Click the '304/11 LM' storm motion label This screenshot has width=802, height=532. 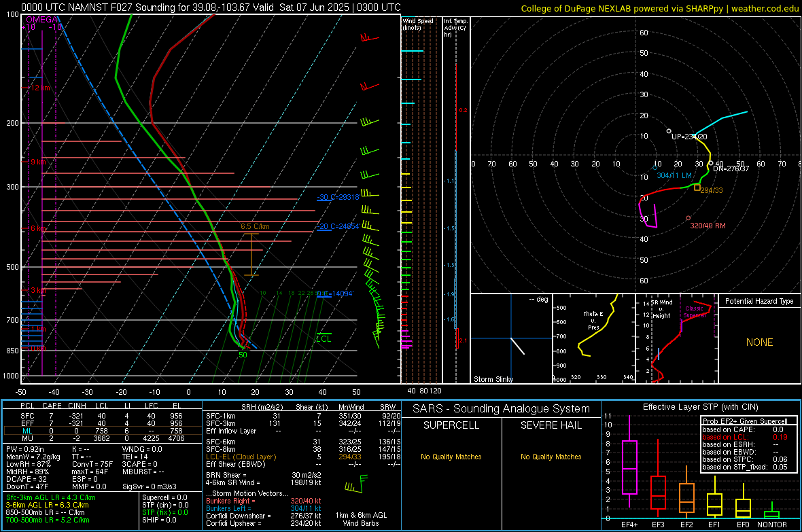674,175
